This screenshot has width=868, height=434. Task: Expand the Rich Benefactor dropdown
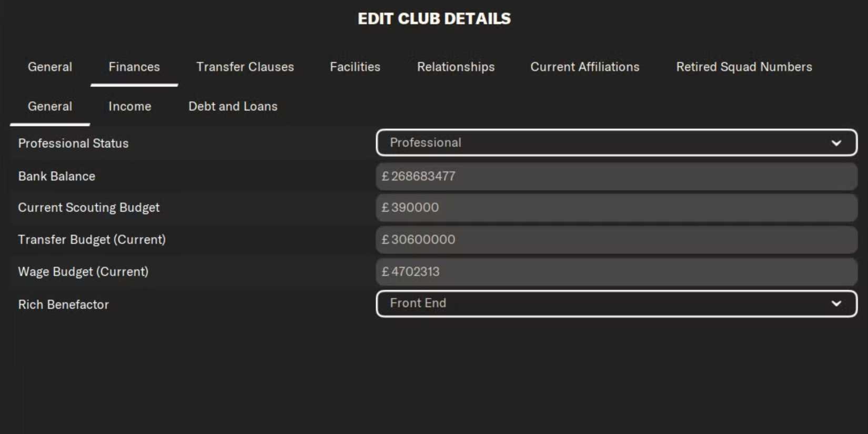tap(615, 304)
